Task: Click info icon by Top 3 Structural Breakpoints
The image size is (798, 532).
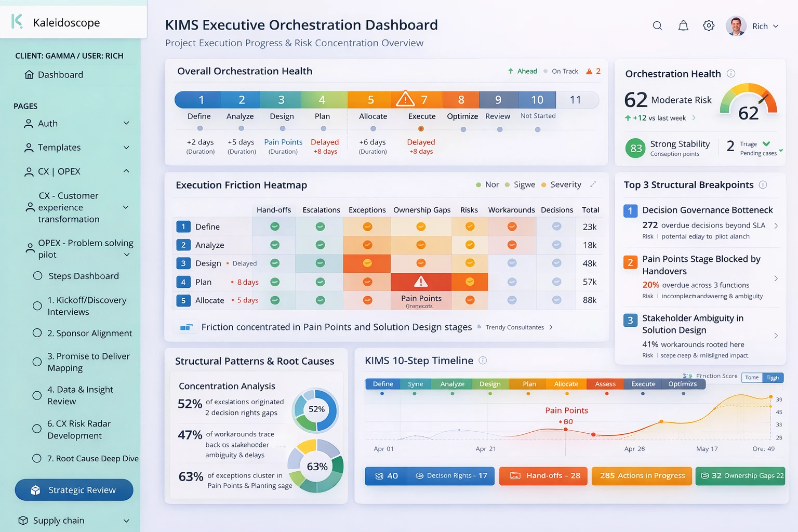Action: [763, 185]
